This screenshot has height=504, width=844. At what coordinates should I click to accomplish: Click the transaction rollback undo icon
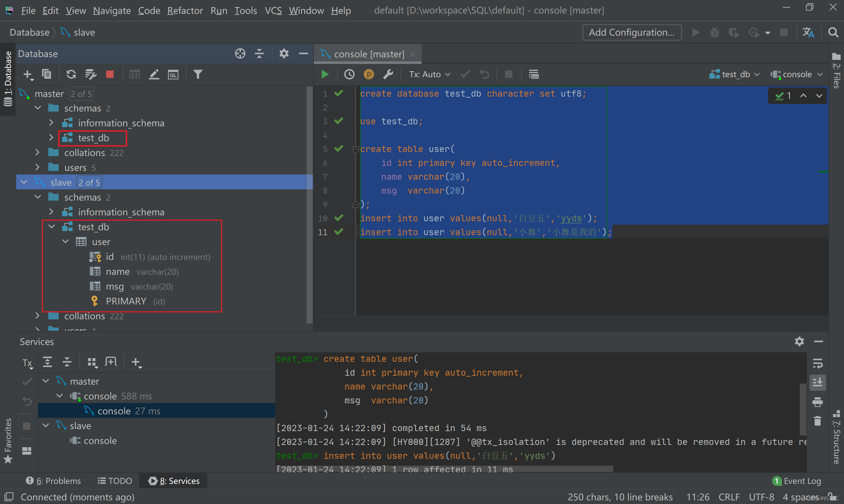pos(485,74)
